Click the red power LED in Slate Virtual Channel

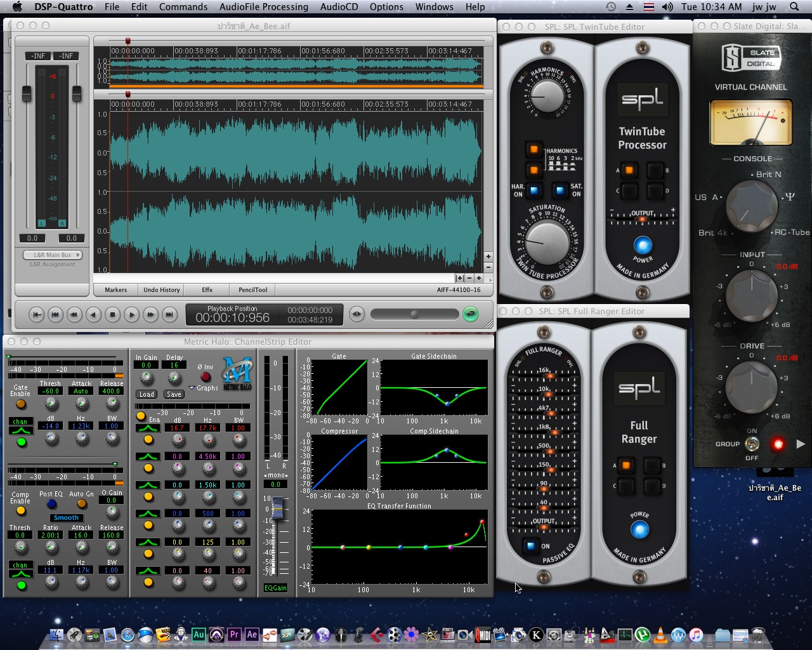[x=778, y=444]
